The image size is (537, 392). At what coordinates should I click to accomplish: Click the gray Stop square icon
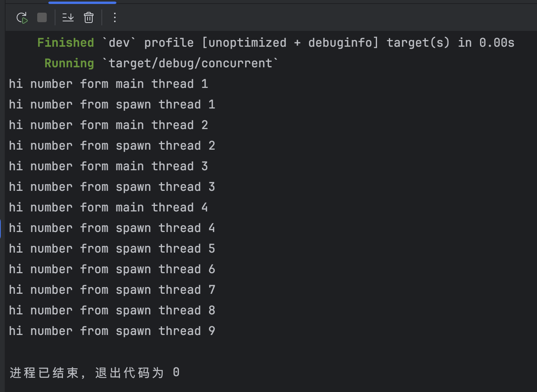(x=42, y=17)
